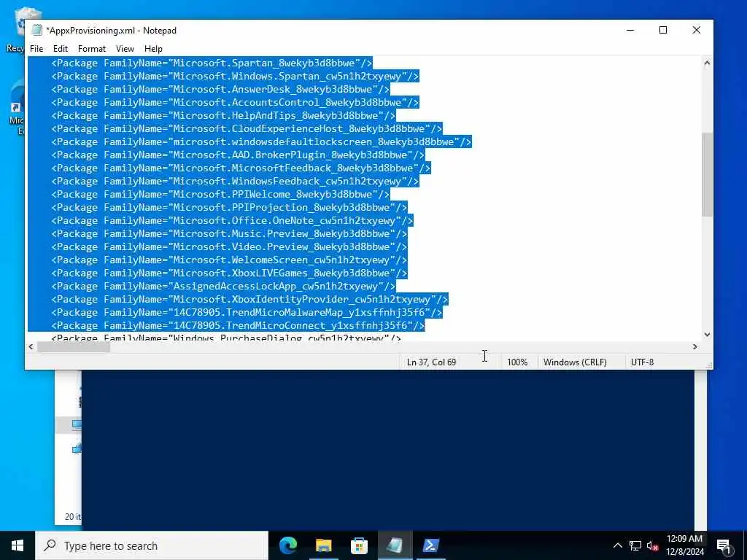
Task: Click the horizontal scrollbar left arrow
Action: 31,346
